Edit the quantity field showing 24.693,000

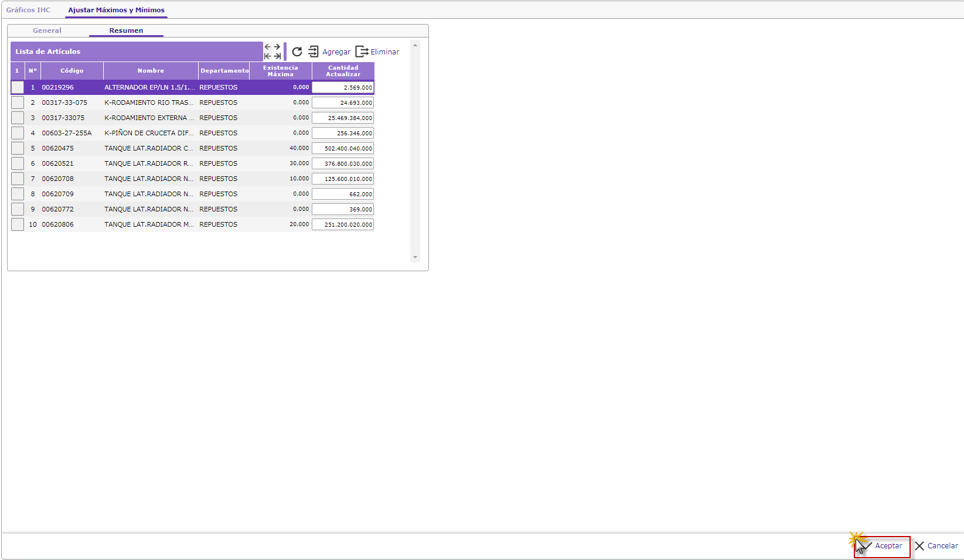tap(343, 103)
